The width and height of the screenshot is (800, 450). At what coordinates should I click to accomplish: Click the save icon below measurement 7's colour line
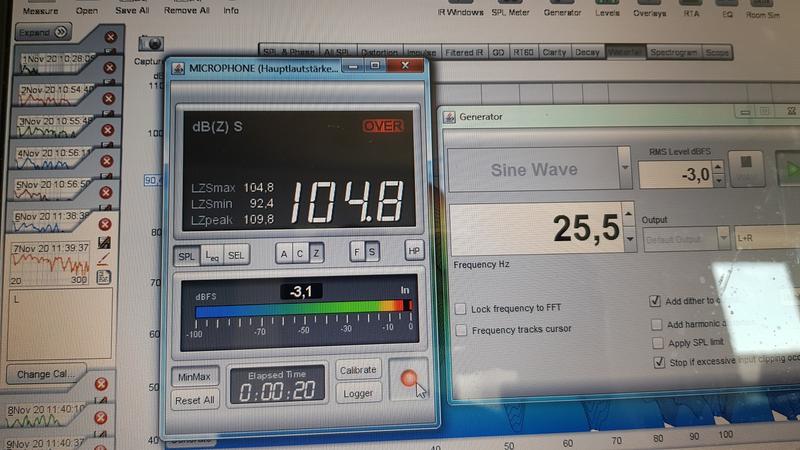pyautogui.click(x=104, y=277)
